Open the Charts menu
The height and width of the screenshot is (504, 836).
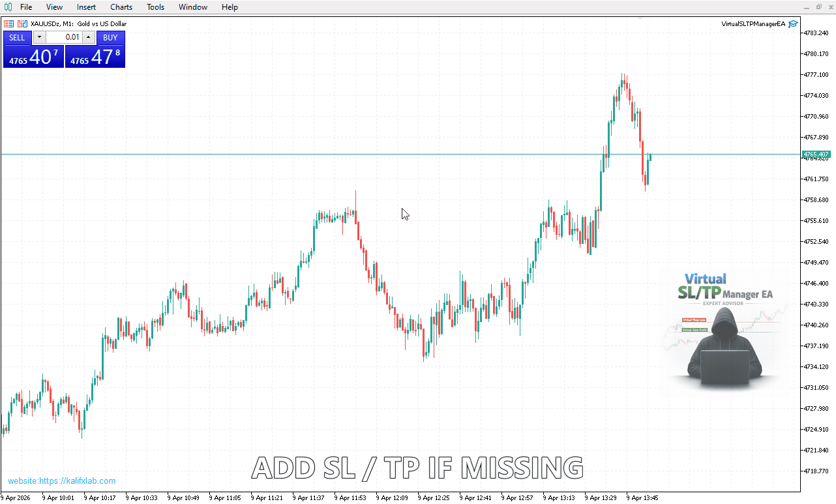point(121,7)
